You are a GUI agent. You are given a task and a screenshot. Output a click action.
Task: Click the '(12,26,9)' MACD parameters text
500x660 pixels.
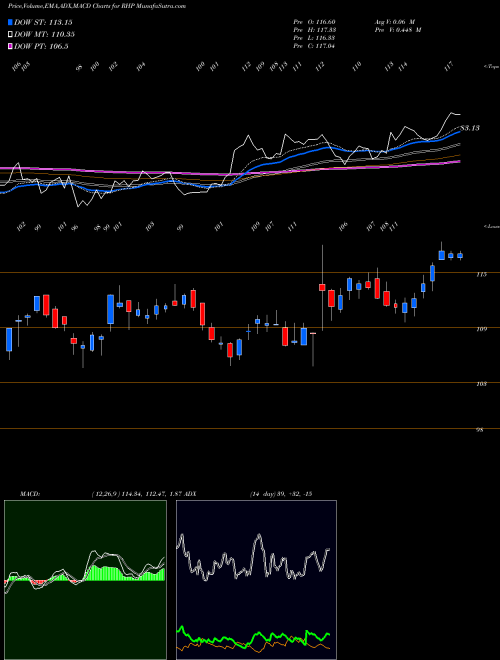point(105,494)
